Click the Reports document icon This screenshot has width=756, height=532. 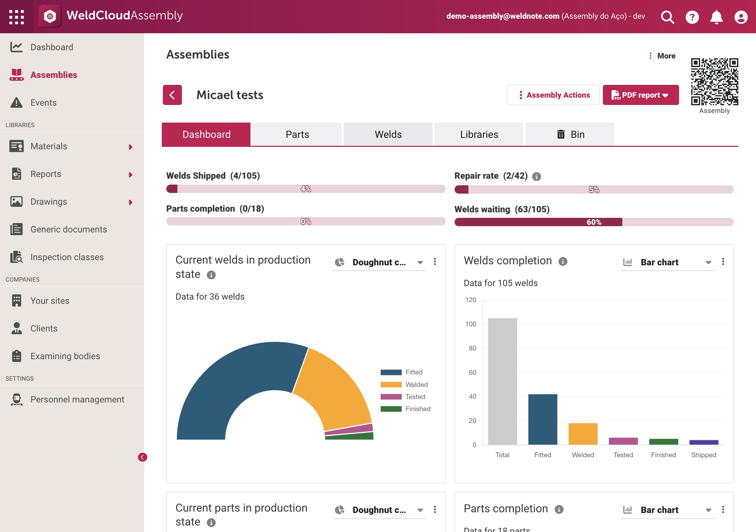[x=16, y=174]
